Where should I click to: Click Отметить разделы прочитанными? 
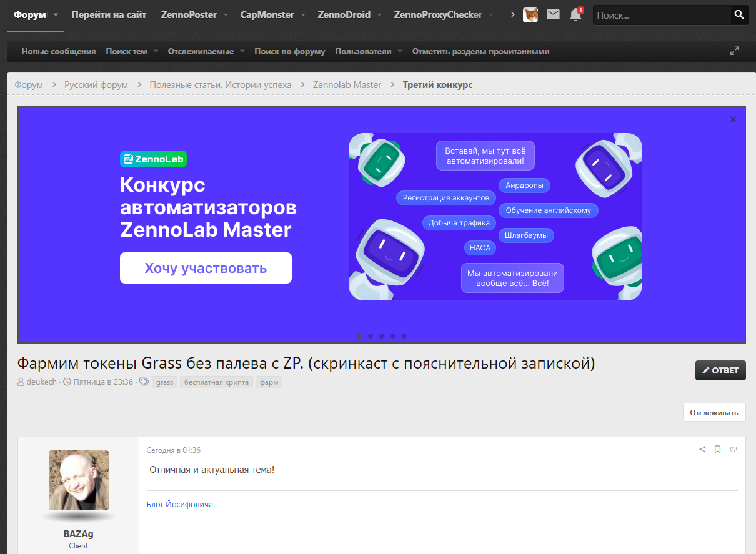tap(481, 52)
